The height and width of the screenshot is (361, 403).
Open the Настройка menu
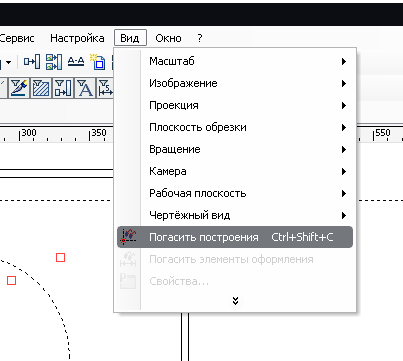coord(77,38)
